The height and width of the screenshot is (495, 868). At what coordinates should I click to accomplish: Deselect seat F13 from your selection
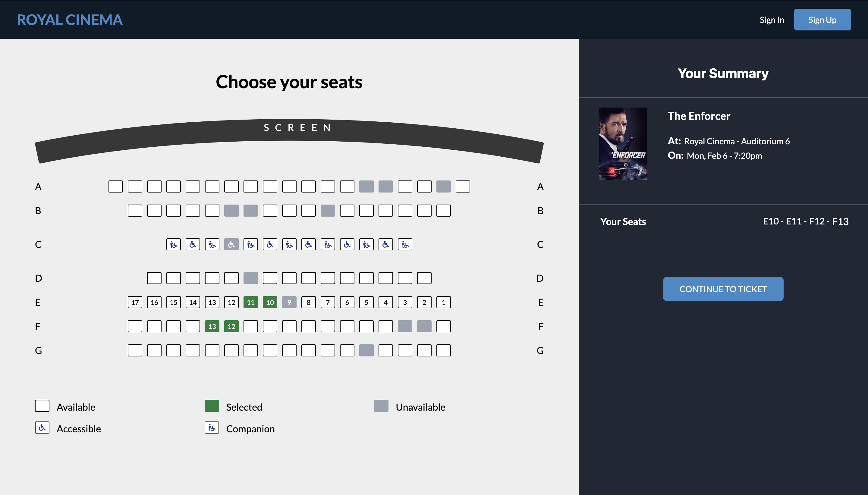(212, 326)
